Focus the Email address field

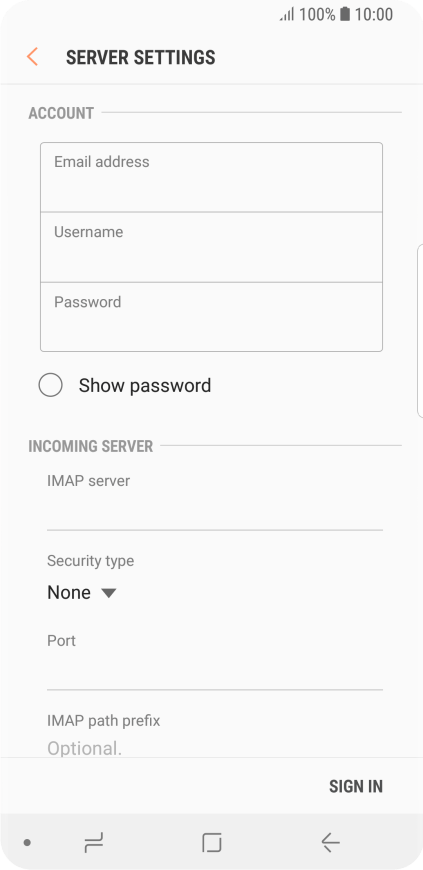point(212,177)
